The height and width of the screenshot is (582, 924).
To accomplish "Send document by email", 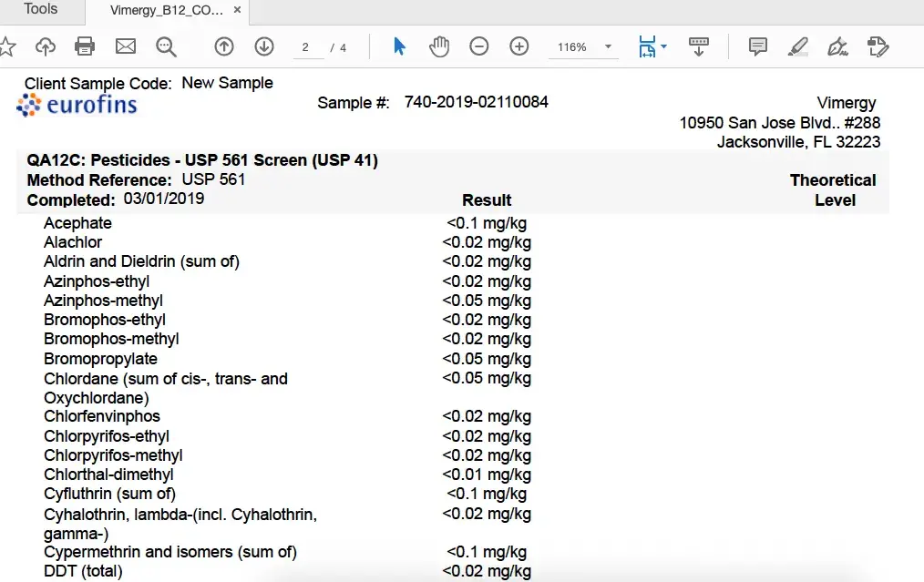I will (x=125, y=46).
